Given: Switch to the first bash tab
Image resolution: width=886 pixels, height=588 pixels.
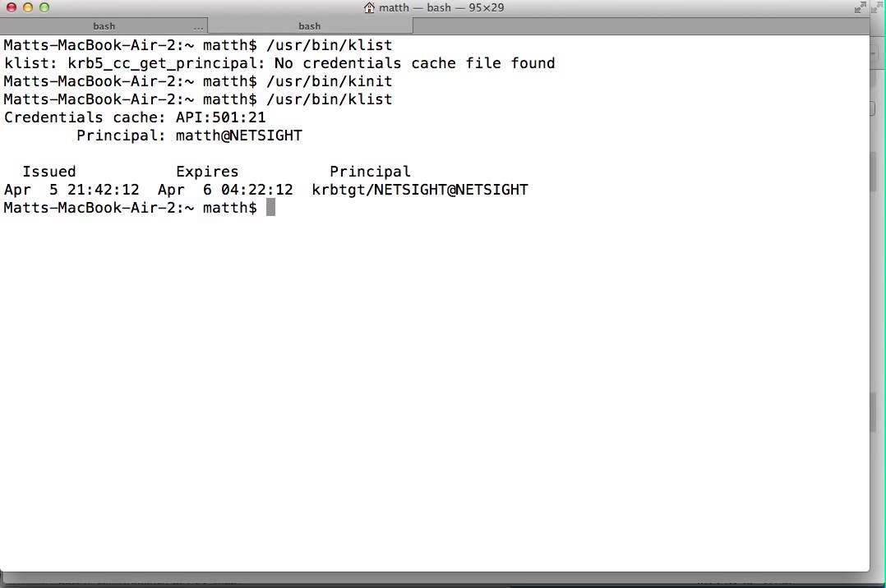Looking at the screenshot, I should (x=104, y=26).
